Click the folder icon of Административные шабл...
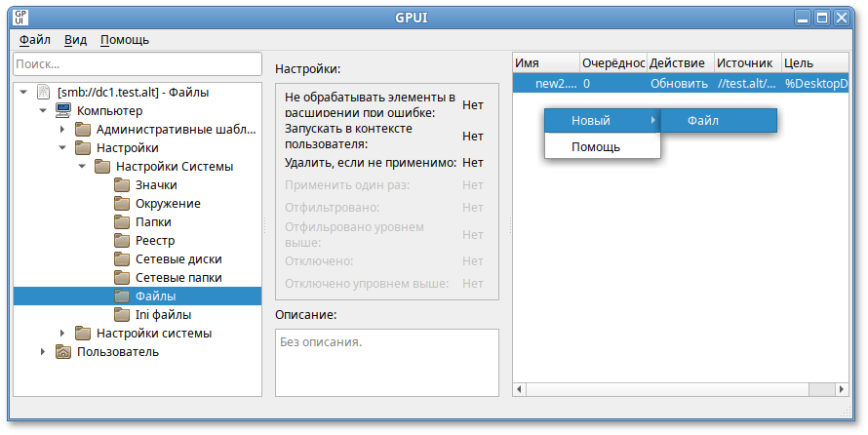 tap(83, 130)
